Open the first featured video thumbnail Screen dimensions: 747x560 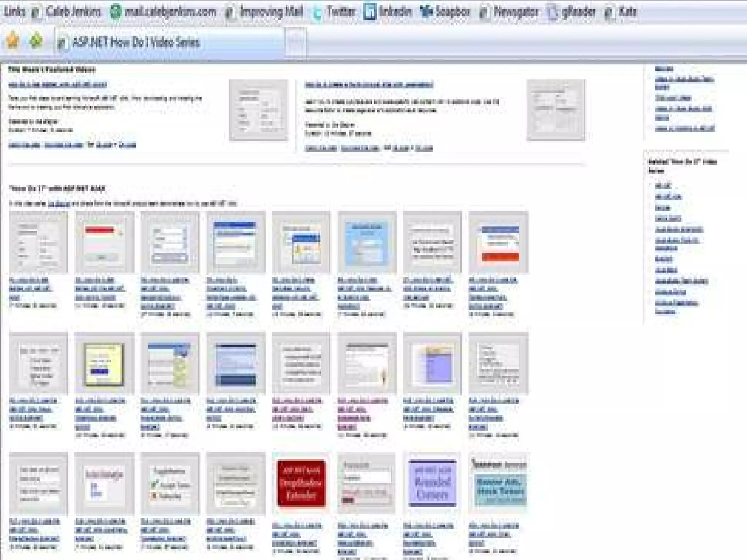click(x=258, y=110)
